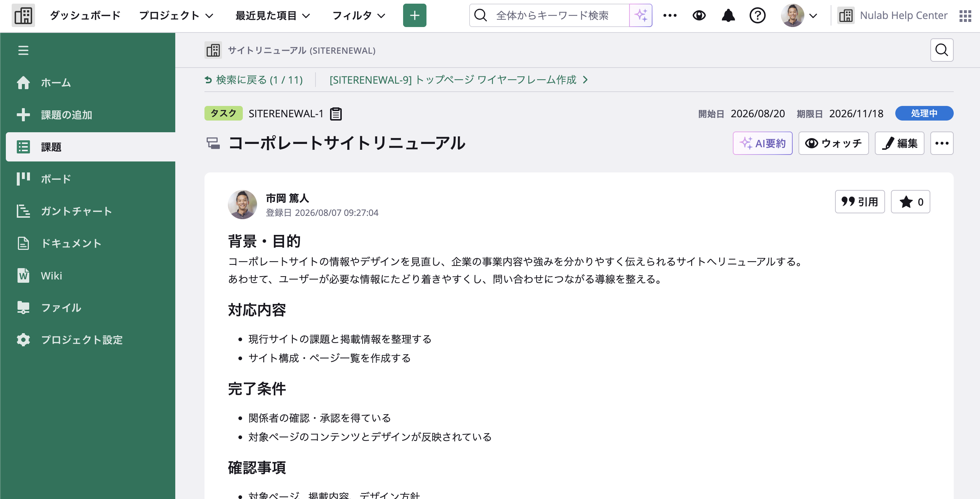The width and height of the screenshot is (980, 499).
Task: Click the Backlog building logo icon
Action: pos(23,16)
